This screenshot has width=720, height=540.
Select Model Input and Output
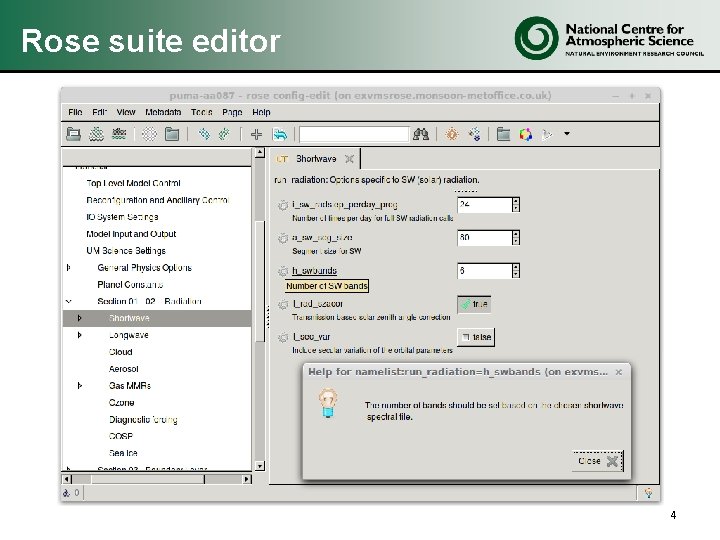131,234
